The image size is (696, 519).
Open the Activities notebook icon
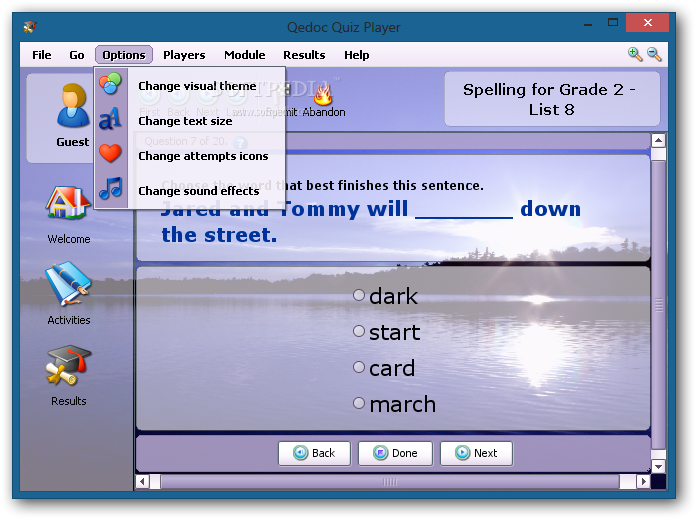point(68,283)
